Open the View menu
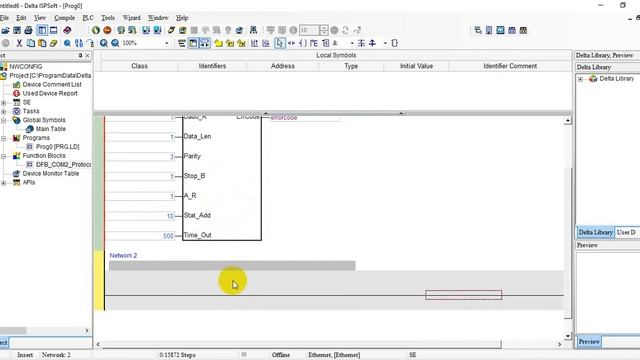 point(40,18)
